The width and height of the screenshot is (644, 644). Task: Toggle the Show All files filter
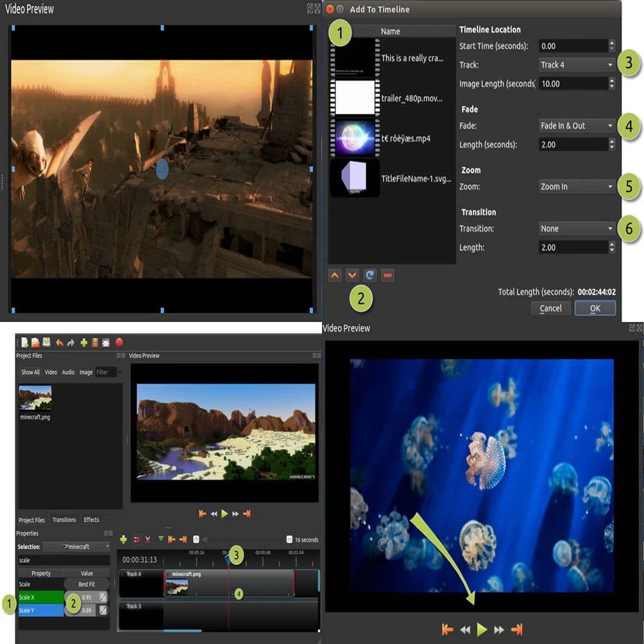(30, 372)
